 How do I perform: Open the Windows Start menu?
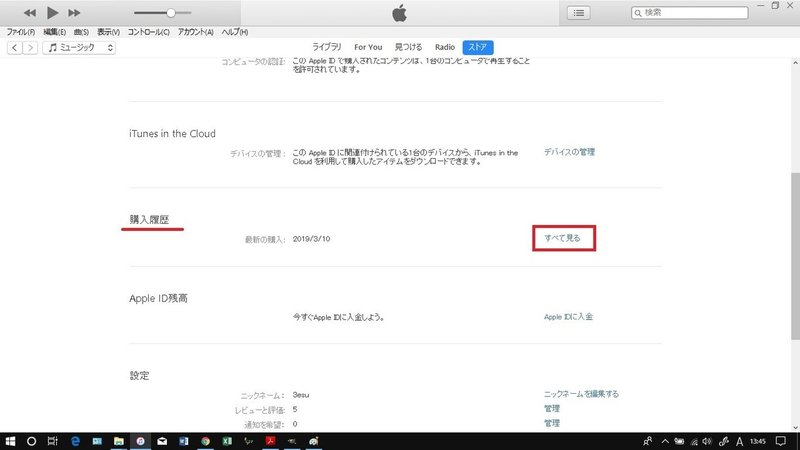tap(10, 441)
